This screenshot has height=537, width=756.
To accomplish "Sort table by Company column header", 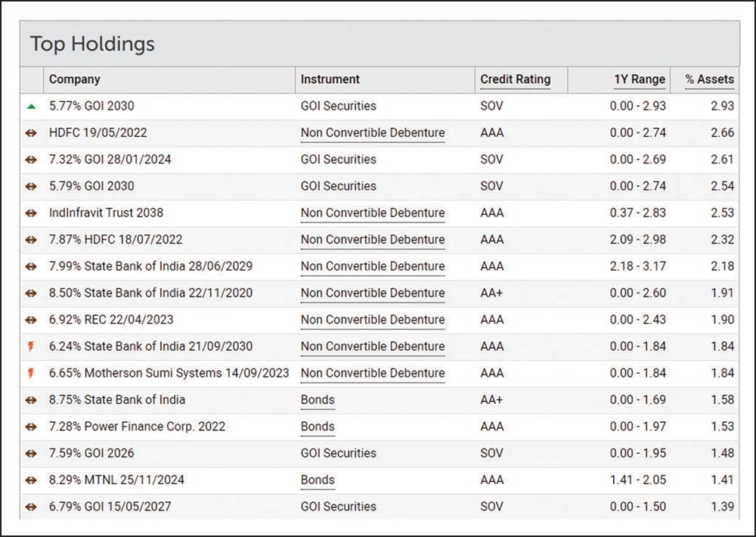I will click(74, 79).
